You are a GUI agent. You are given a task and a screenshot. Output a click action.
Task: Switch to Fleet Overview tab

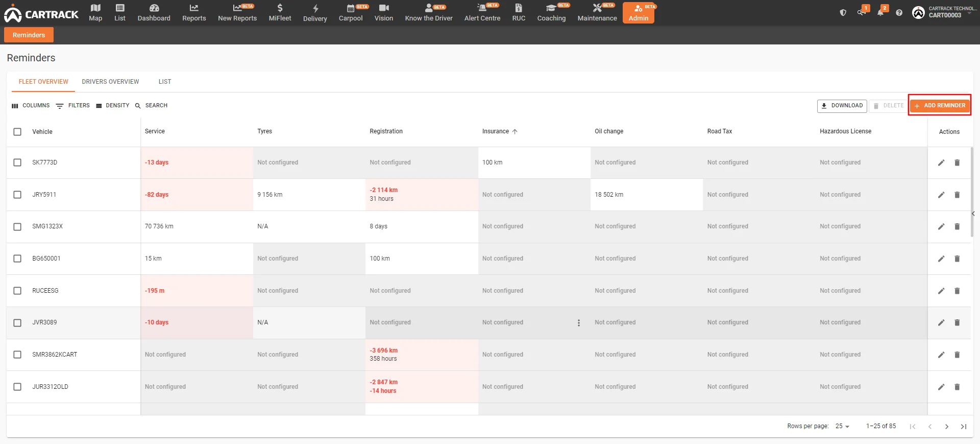click(x=43, y=82)
